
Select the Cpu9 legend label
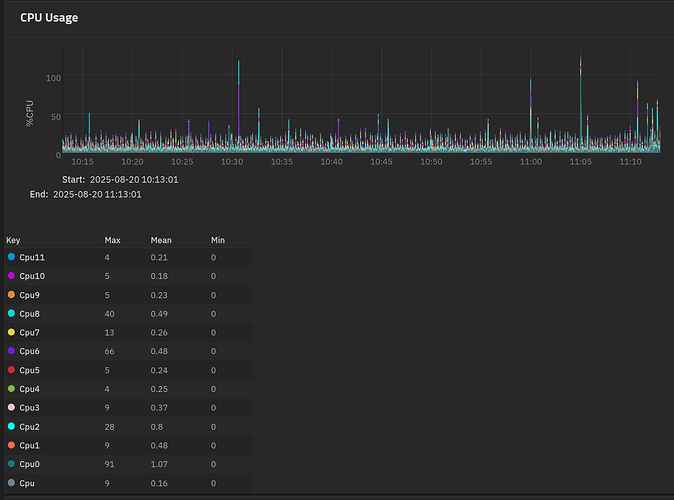(x=29, y=295)
